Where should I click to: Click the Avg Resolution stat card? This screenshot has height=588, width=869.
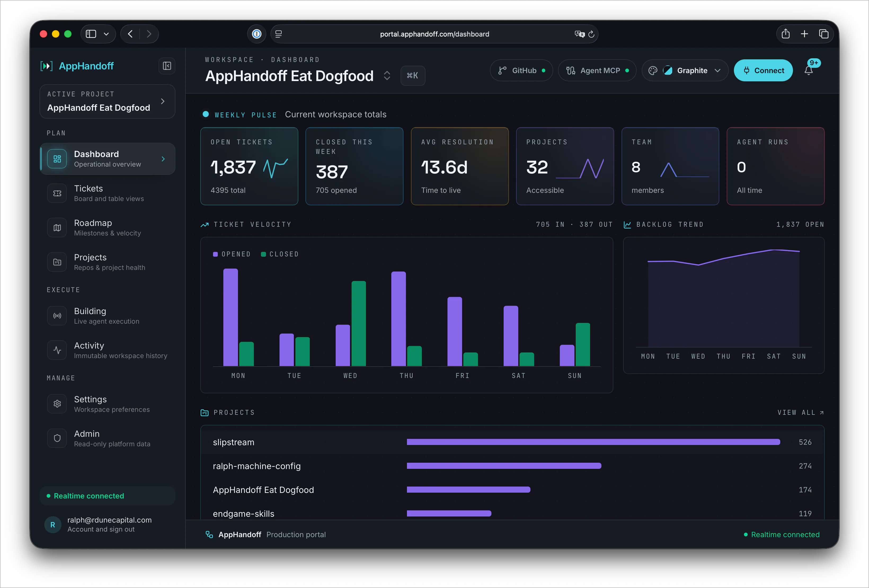click(460, 166)
